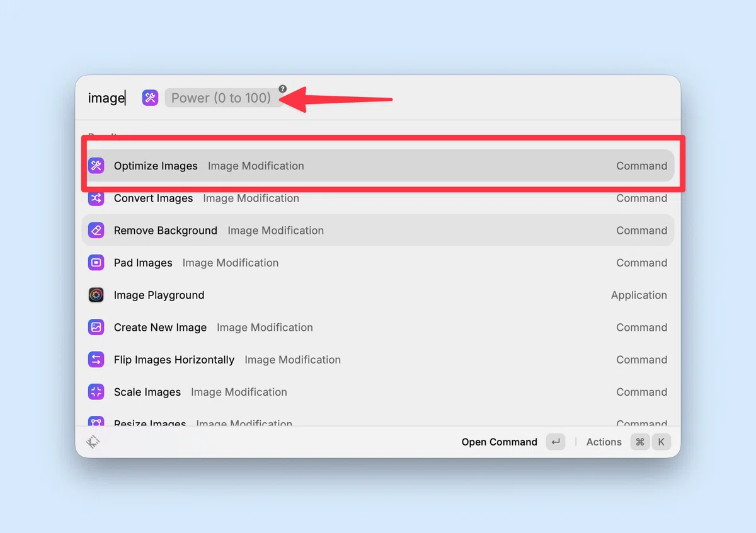Click the command icon beside the search text
The width and height of the screenshot is (756, 533).
tap(150, 98)
